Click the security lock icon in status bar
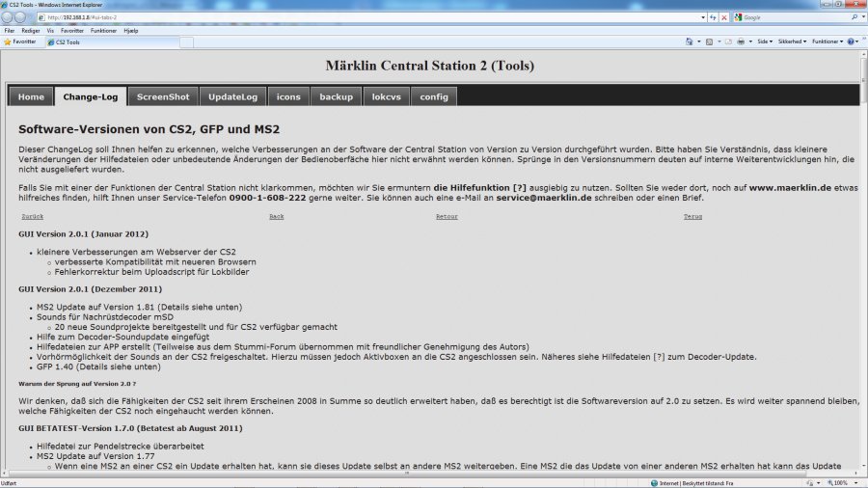Screen dimensions: 868x488 click(x=810, y=483)
